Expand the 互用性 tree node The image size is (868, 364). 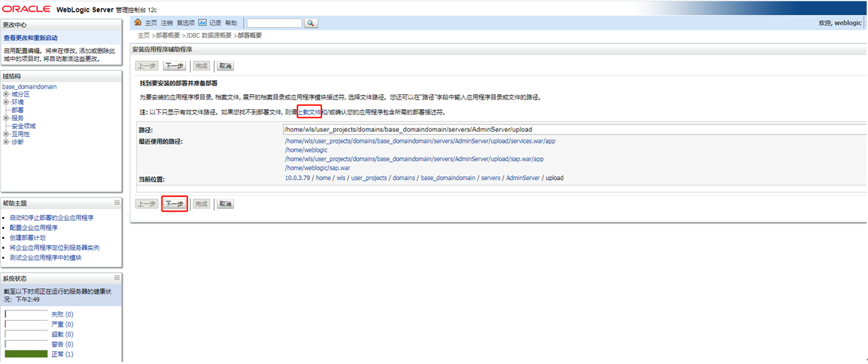[x=6, y=134]
